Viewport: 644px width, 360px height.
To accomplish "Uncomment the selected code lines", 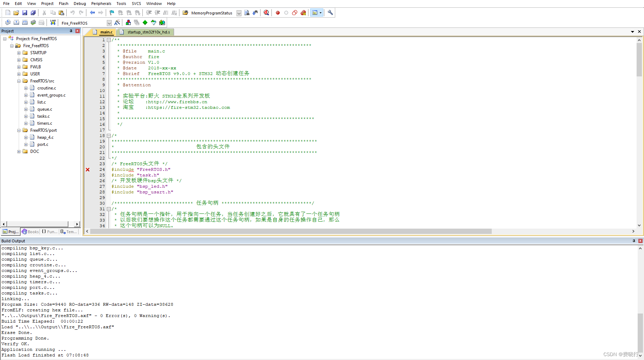I will (174, 13).
